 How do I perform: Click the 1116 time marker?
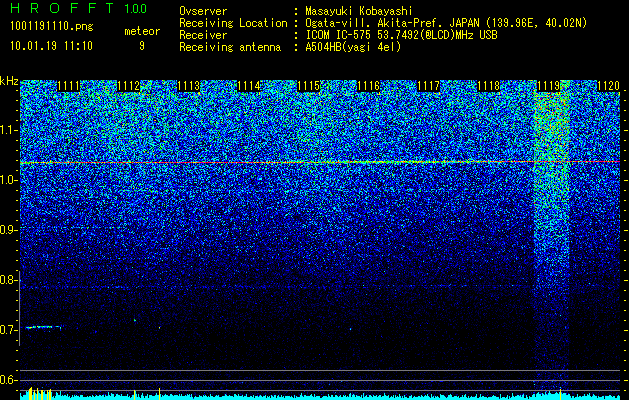pyautogui.click(x=369, y=86)
